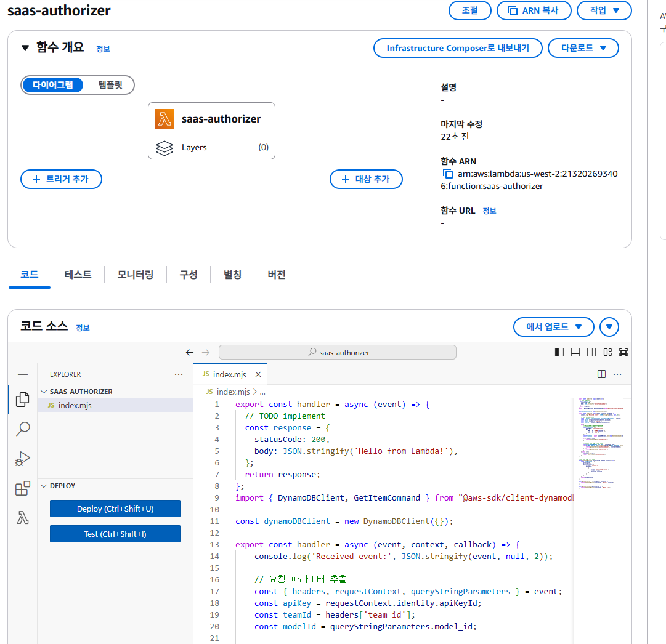Click the round dropdown arrow next to upload
The height and width of the screenshot is (644, 666).
pyautogui.click(x=609, y=327)
